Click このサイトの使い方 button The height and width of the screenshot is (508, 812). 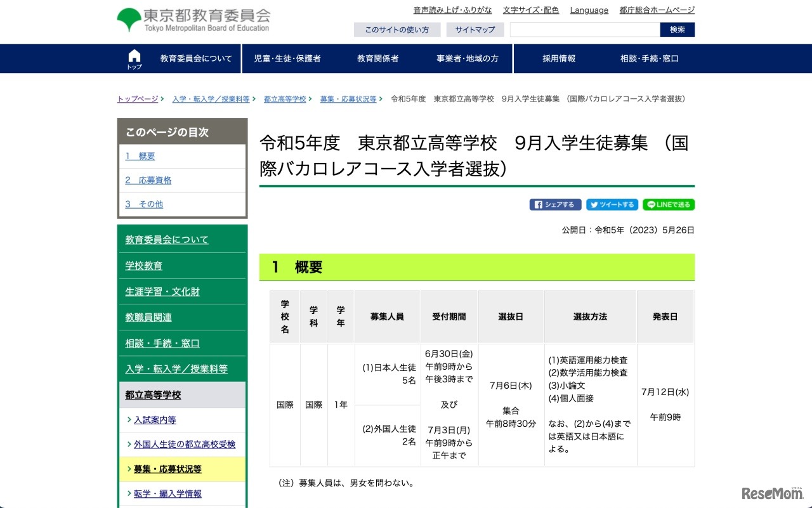pos(396,30)
